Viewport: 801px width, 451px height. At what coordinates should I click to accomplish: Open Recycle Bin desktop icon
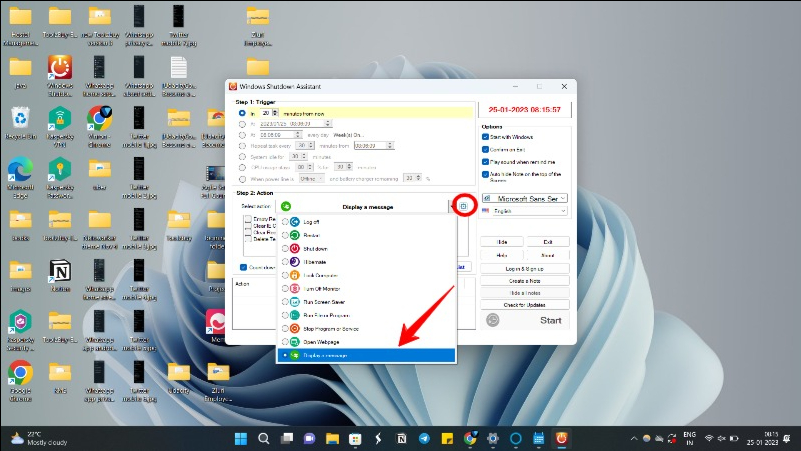(x=20, y=124)
